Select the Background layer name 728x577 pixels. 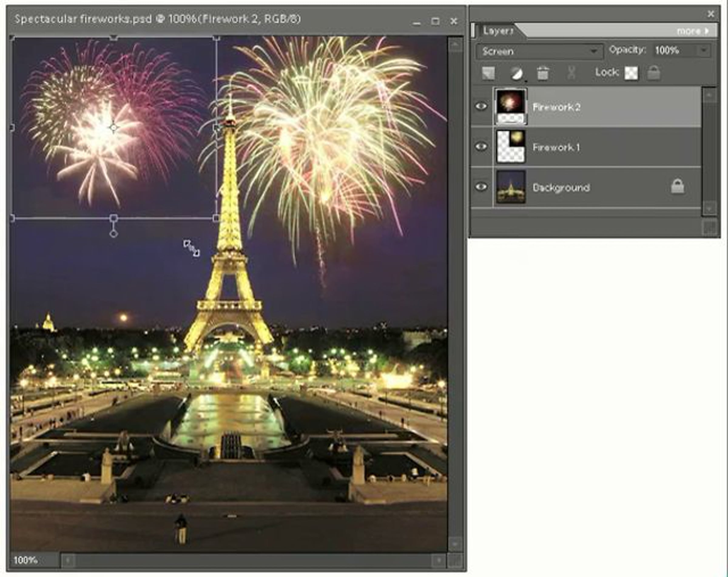pos(561,188)
